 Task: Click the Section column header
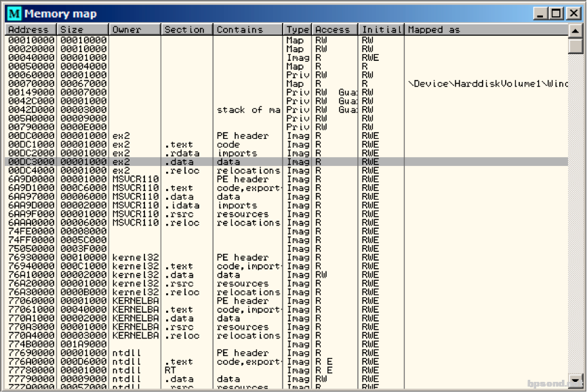(x=187, y=30)
